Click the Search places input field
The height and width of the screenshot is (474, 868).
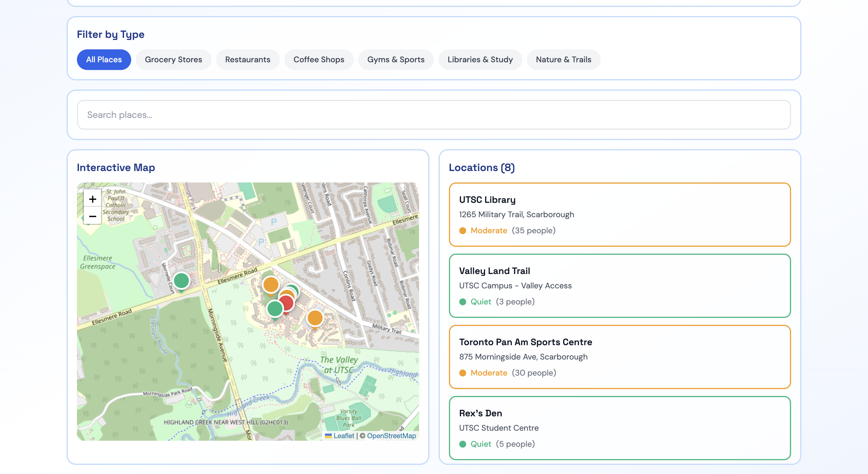click(x=433, y=115)
